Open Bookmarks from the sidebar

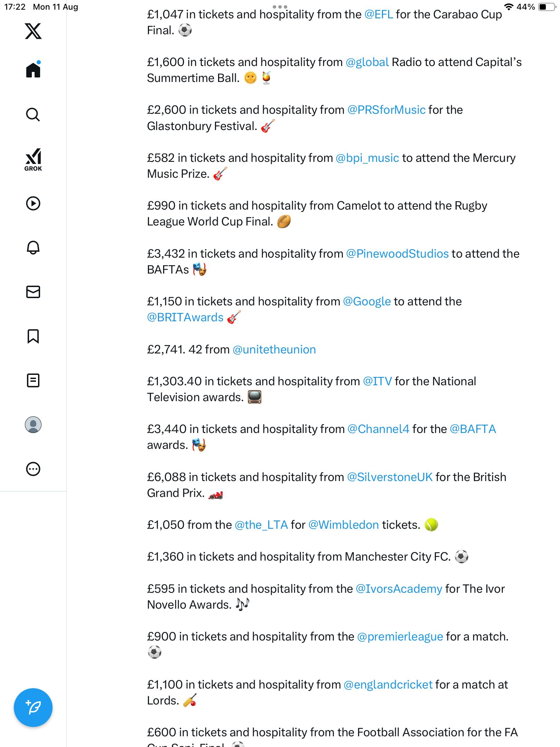click(x=33, y=336)
